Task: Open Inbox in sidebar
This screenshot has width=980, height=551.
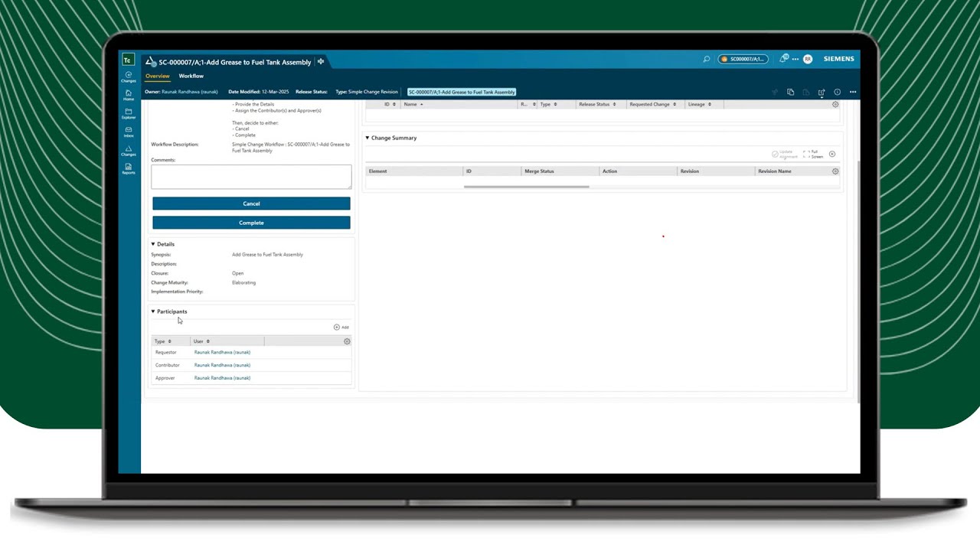Action: pyautogui.click(x=129, y=132)
